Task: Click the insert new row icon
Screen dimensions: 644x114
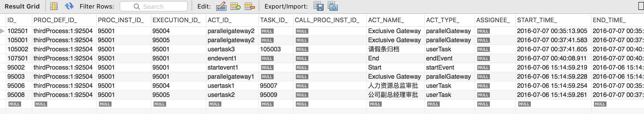Action: 235,6
